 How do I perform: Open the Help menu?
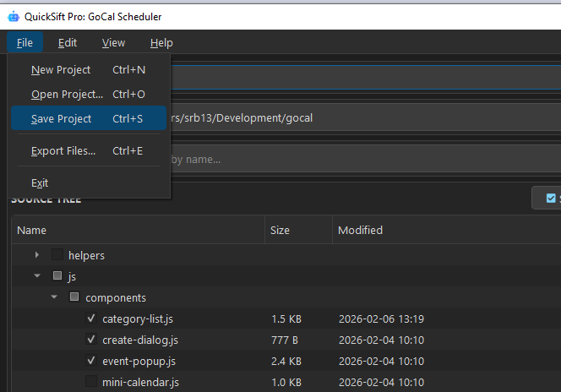(161, 43)
